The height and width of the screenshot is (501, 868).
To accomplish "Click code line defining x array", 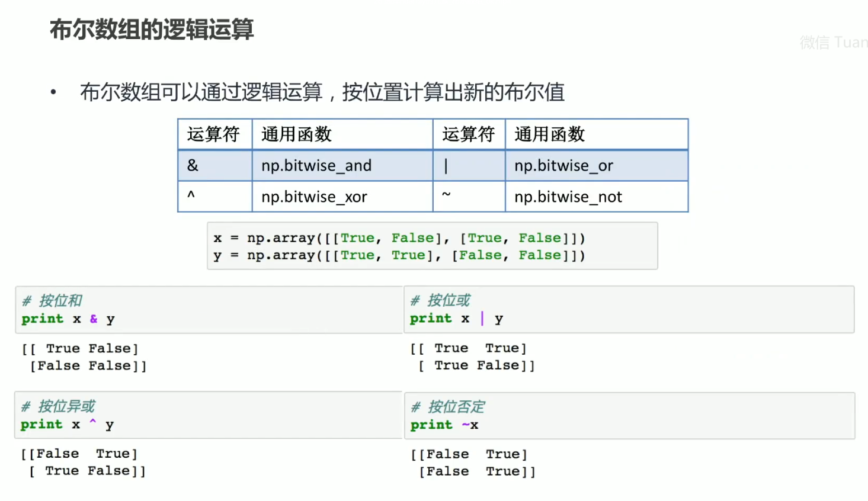I will 399,238.
